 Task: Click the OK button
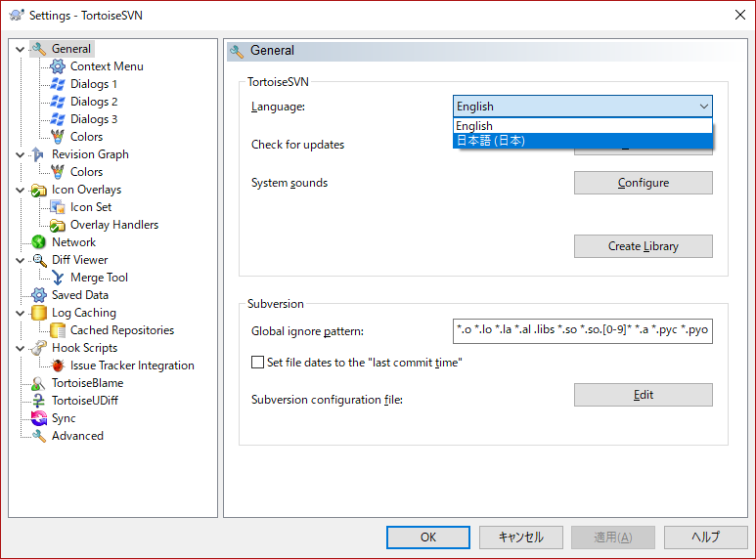tap(428, 537)
